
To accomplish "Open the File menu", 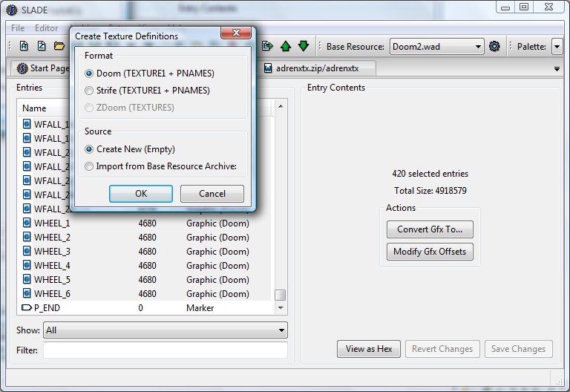I will (18, 28).
